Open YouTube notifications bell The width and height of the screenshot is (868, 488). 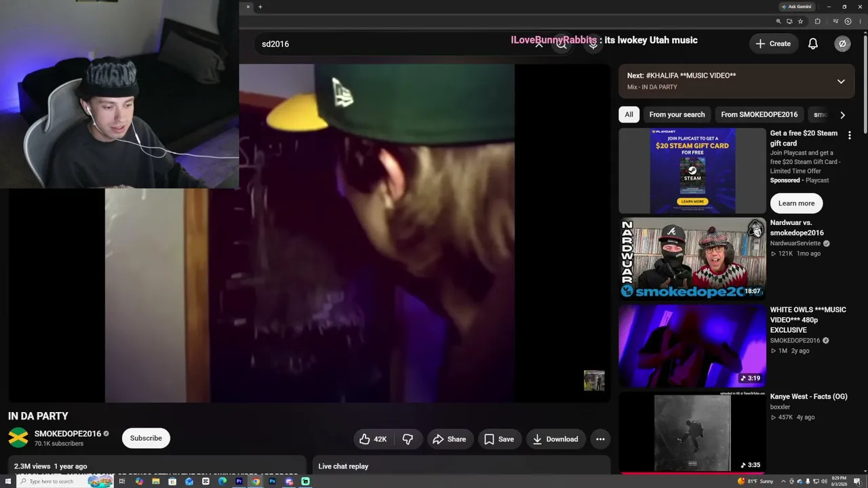(813, 43)
